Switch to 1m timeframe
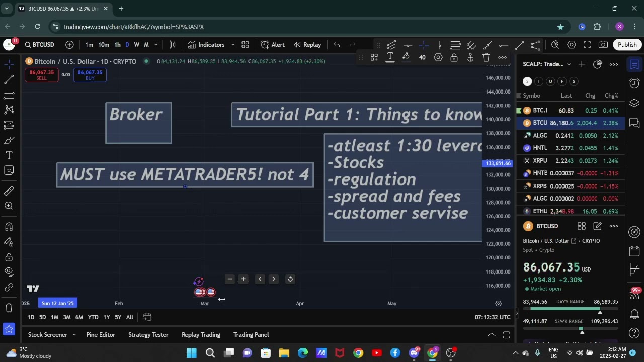 [89, 45]
